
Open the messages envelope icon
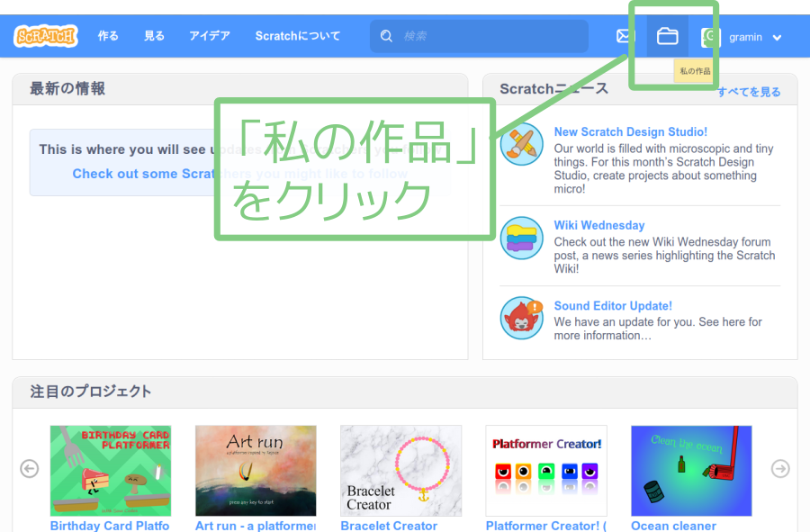tap(625, 36)
